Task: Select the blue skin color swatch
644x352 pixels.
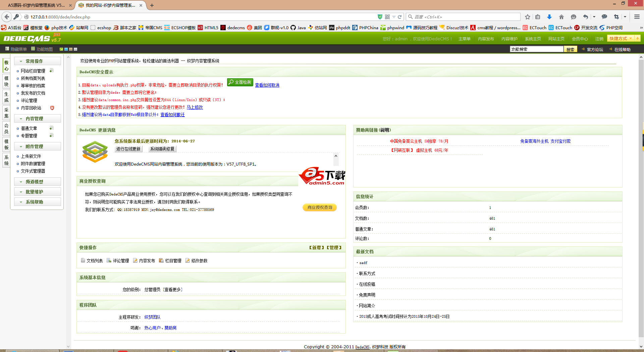Action: [66, 49]
